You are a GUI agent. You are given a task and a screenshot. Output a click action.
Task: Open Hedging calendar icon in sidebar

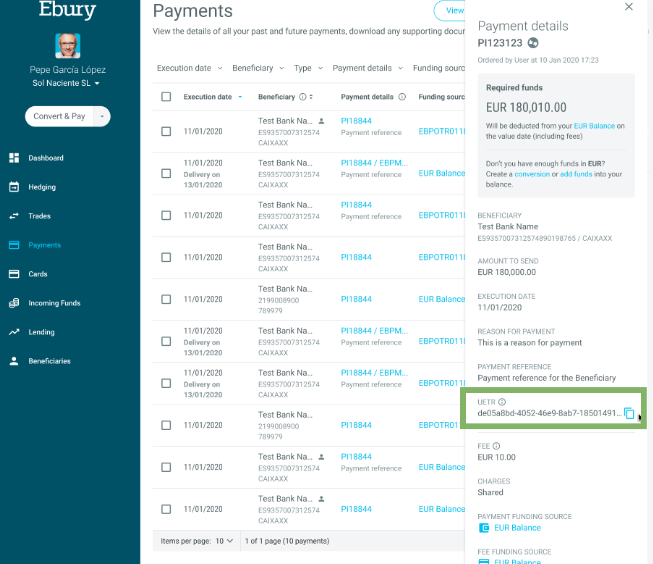pos(14,187)
